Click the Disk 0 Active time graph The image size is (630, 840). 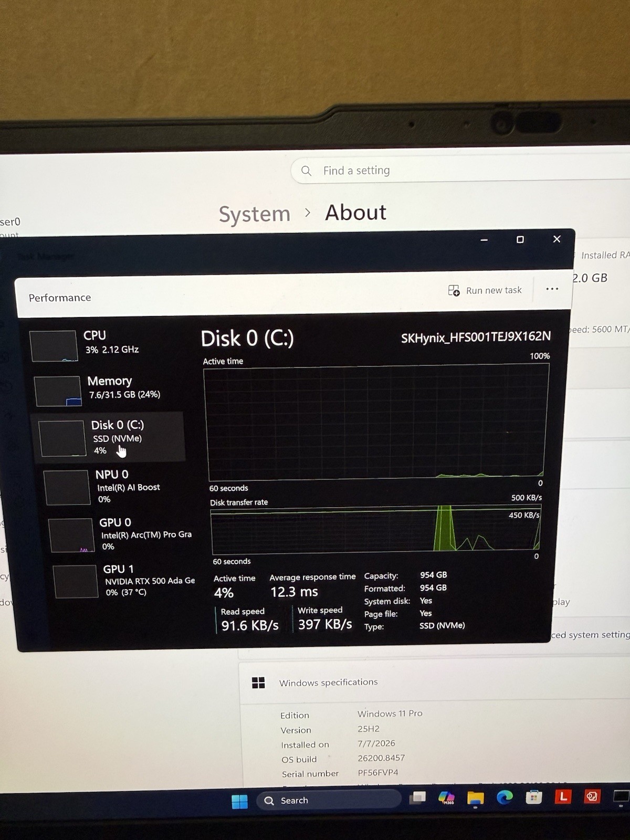[376, 423]
